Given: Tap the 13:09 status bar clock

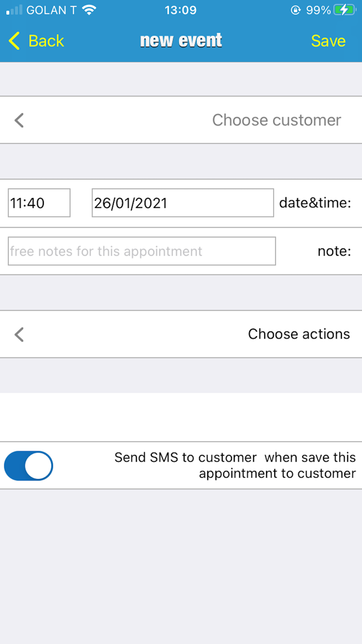Looking at the screenshot, I should [180, 10].
